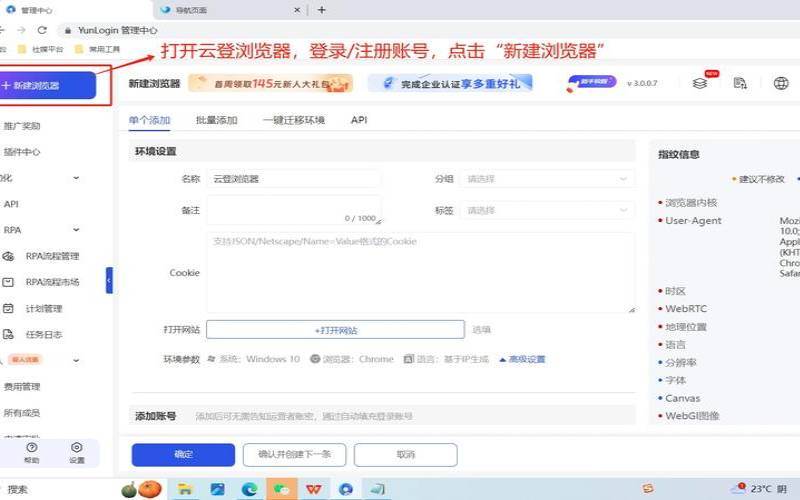
Task: Click the Sogou input icon in system tray
Action: tap(648, 489)
